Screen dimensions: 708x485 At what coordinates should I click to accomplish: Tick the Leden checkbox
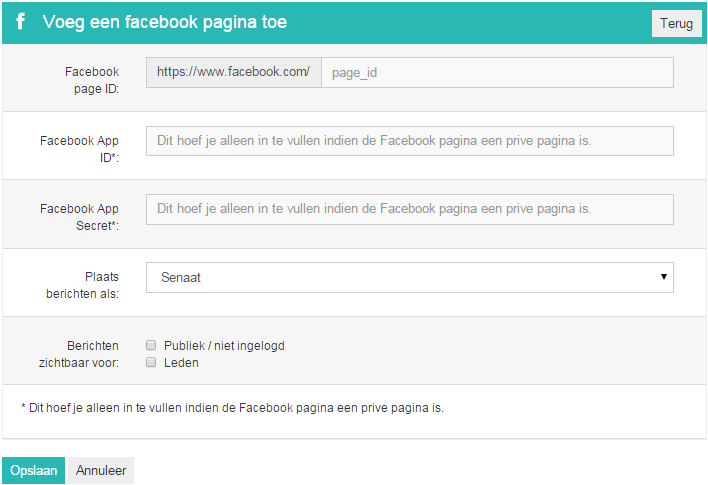click(151, 362)
